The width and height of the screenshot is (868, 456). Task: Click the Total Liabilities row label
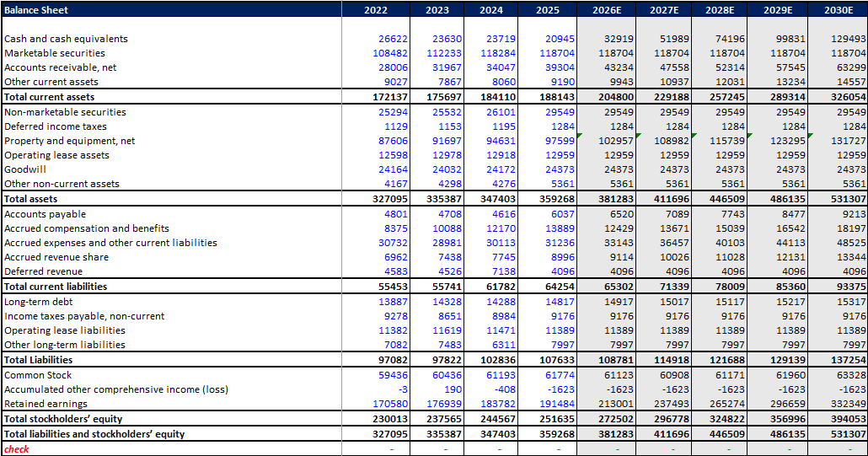(x=38, y=360)
